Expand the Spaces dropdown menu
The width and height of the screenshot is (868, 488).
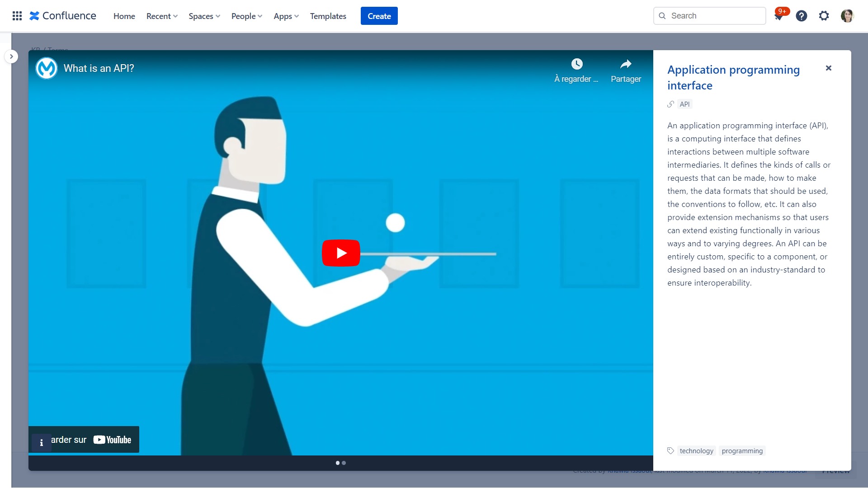tap(204, 16)
